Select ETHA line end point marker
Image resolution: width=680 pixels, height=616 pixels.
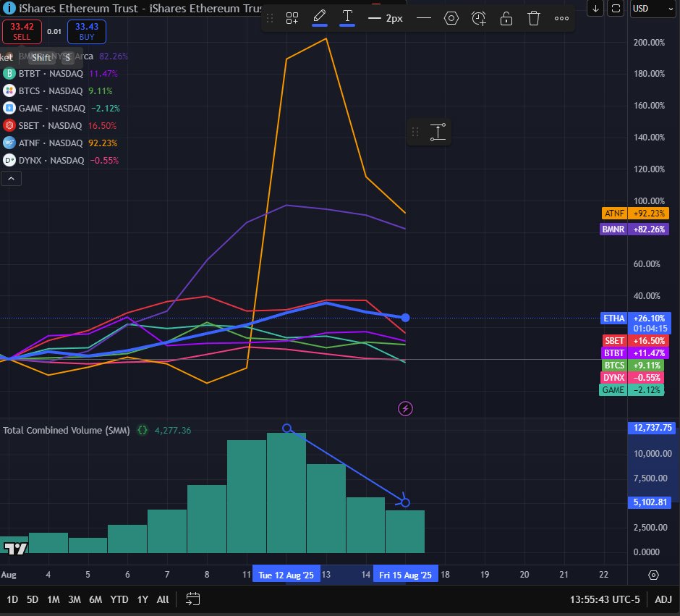click(405, 318)
